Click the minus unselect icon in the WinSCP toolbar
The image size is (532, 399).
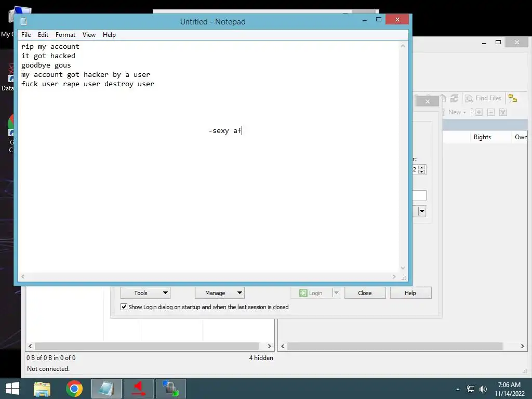(x=490, y=112)
